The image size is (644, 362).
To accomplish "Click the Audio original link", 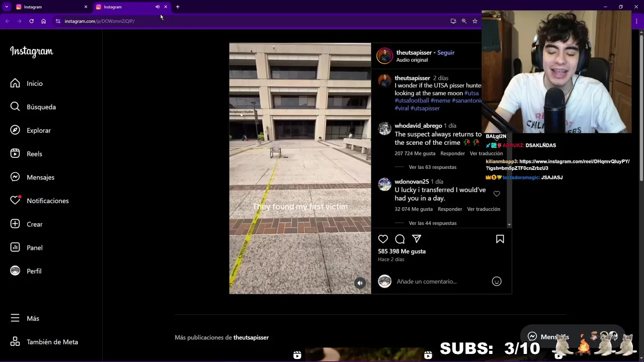I will (412, 60).
